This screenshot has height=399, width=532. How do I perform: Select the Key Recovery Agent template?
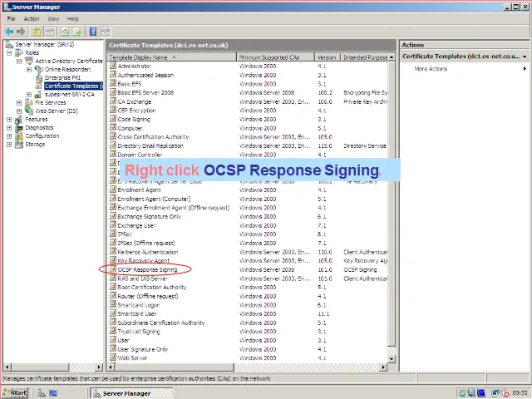143,260
